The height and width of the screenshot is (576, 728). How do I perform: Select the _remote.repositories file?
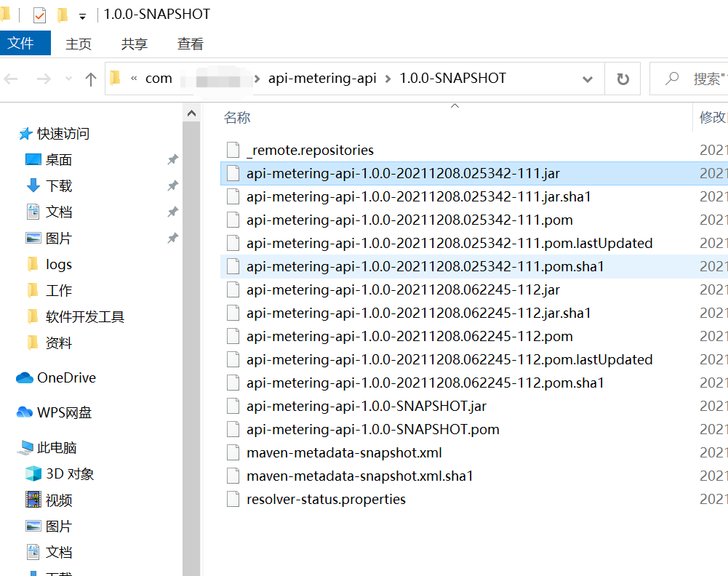pos(310,150)
